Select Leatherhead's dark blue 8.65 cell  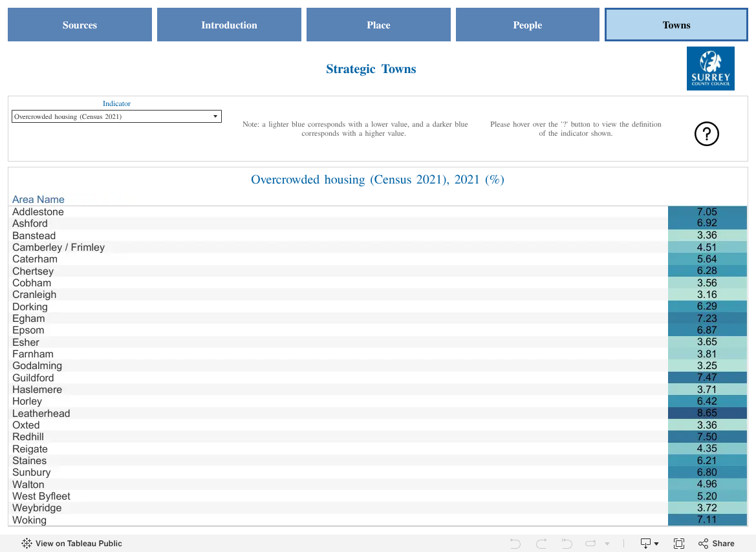pos(707,413)
